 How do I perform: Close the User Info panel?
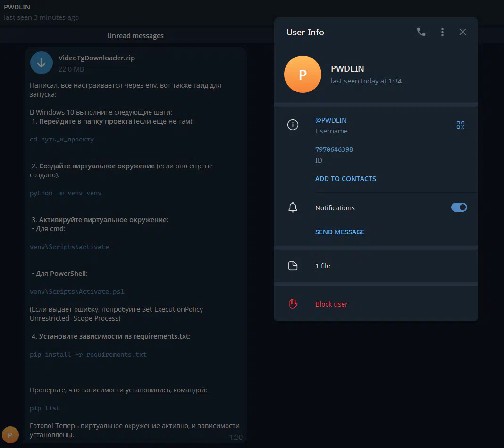tap(462, 32)
